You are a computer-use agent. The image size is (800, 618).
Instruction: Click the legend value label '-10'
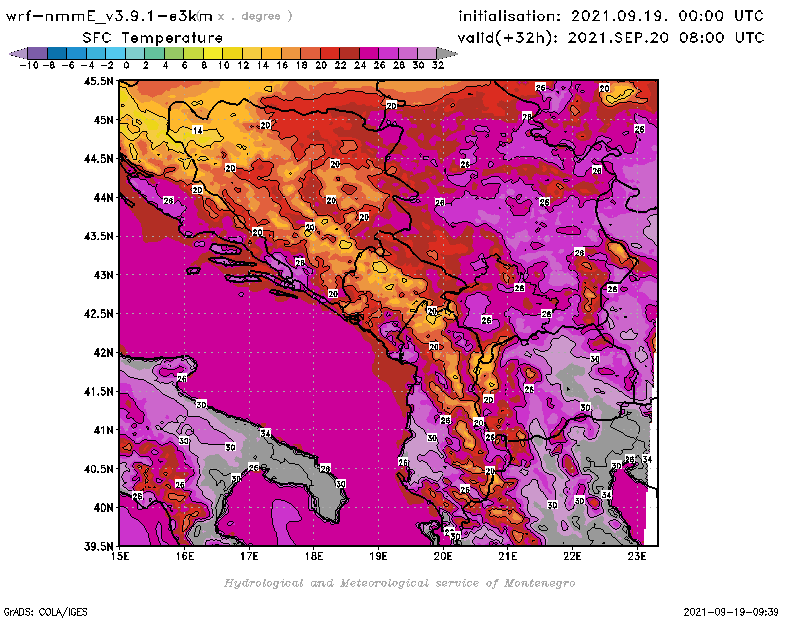(x=29, y=65)
